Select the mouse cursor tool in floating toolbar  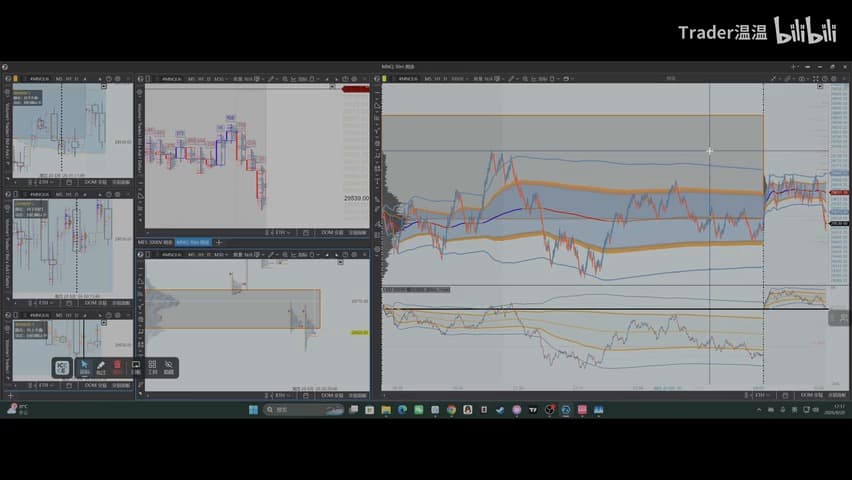click(84, 367)
